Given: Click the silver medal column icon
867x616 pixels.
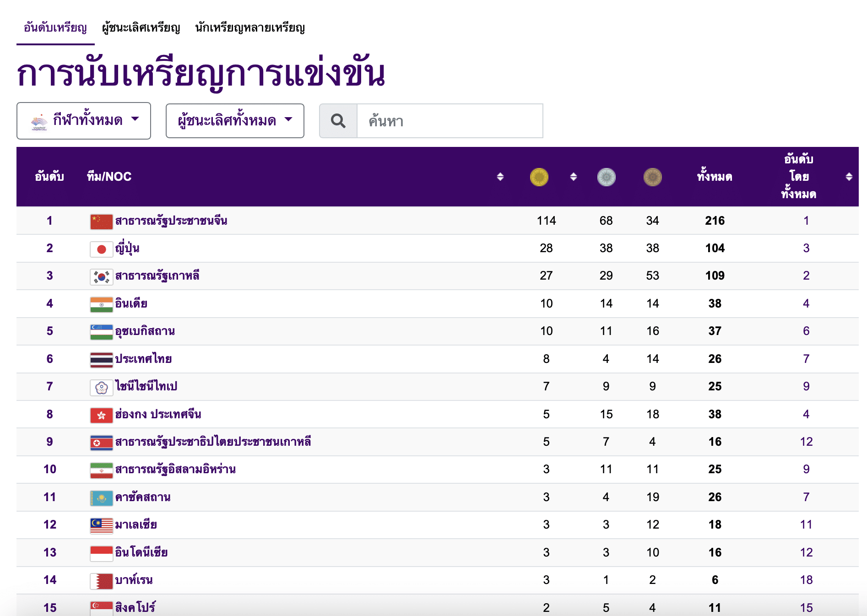Looking at the screenshot, I should 606,177.
